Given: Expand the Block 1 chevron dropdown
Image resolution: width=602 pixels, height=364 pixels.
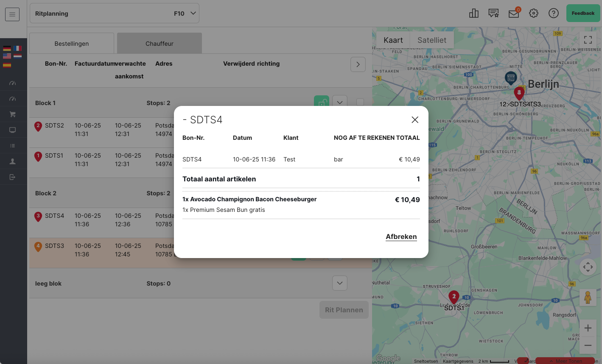Looking at the screenshot, I should tap(340, 102).
